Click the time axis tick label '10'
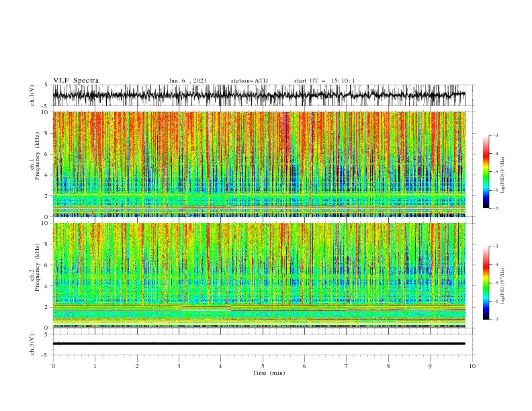Screen dimensions: 532x411 coord(472,366)
